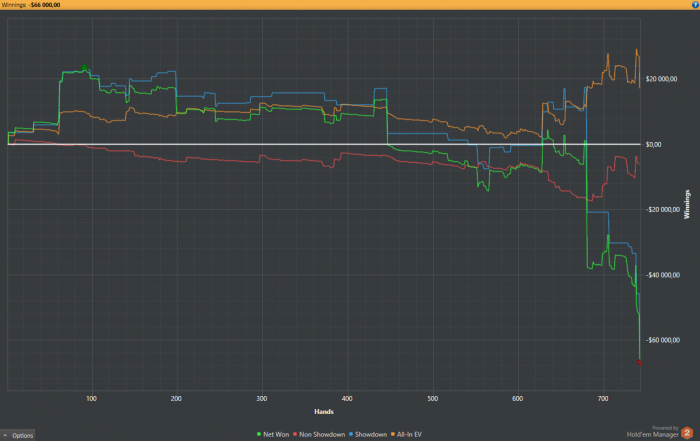
Task: Click the vertical Winnings axis title
Action: (687, 204)
